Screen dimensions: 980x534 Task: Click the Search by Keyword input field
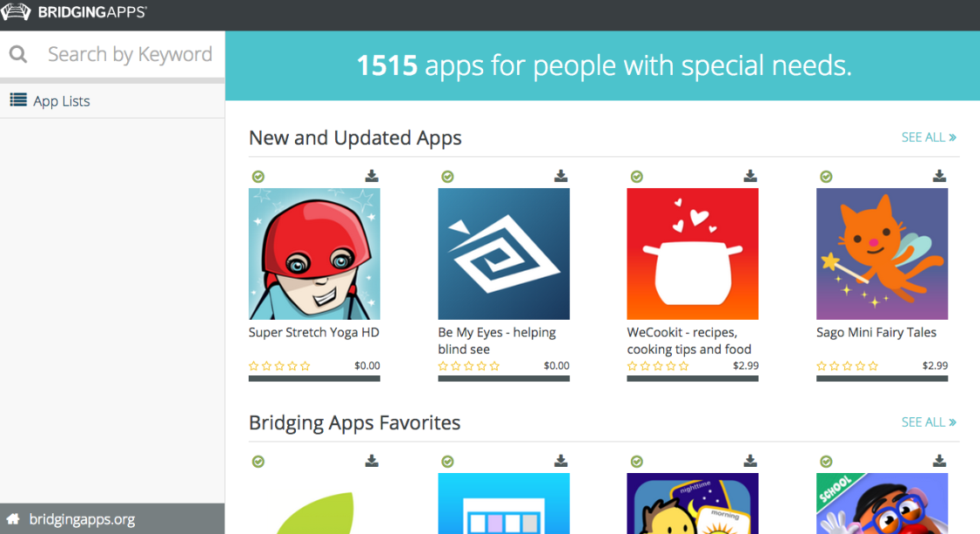click(131, 53)
